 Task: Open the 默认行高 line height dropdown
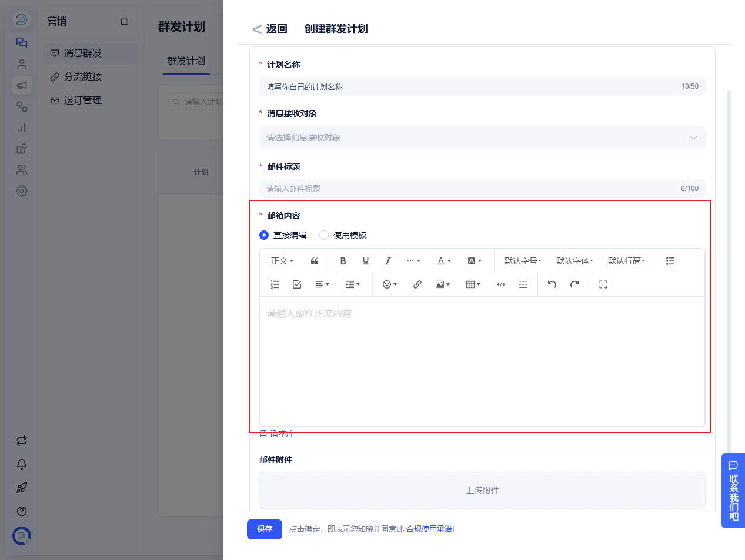click(x=626, y=261)
